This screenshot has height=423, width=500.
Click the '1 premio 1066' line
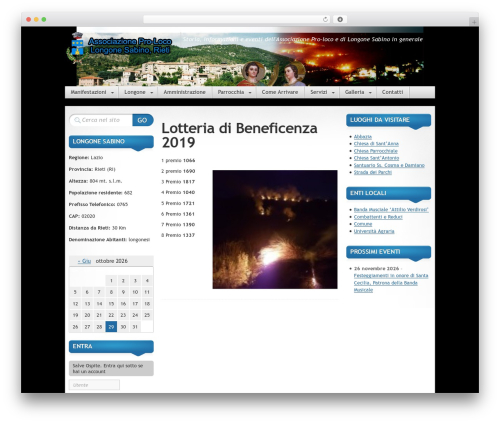[x=178, y=161]
